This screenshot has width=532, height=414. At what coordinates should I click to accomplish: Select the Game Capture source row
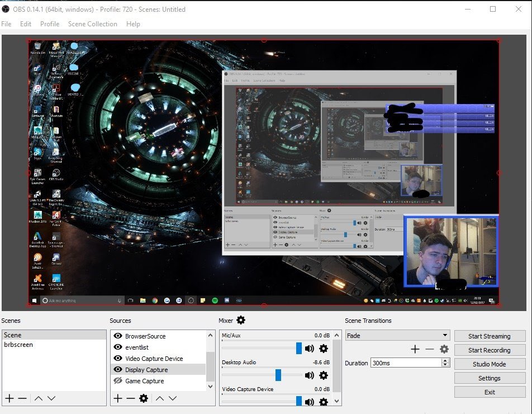click(x=158, y=381)
